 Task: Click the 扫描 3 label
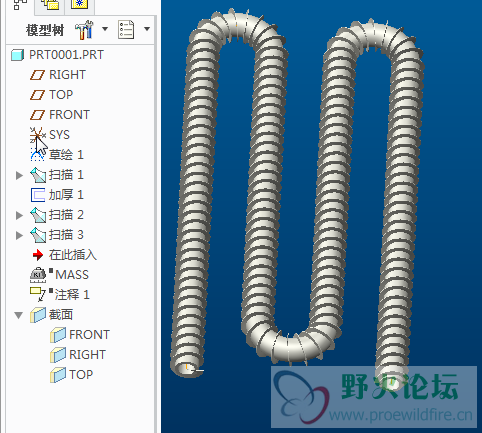click(66, 235)
